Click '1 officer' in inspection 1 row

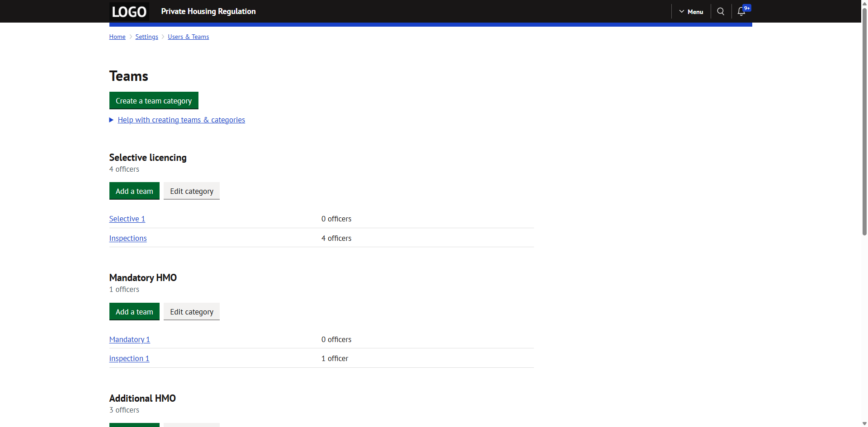coord(335,358)
